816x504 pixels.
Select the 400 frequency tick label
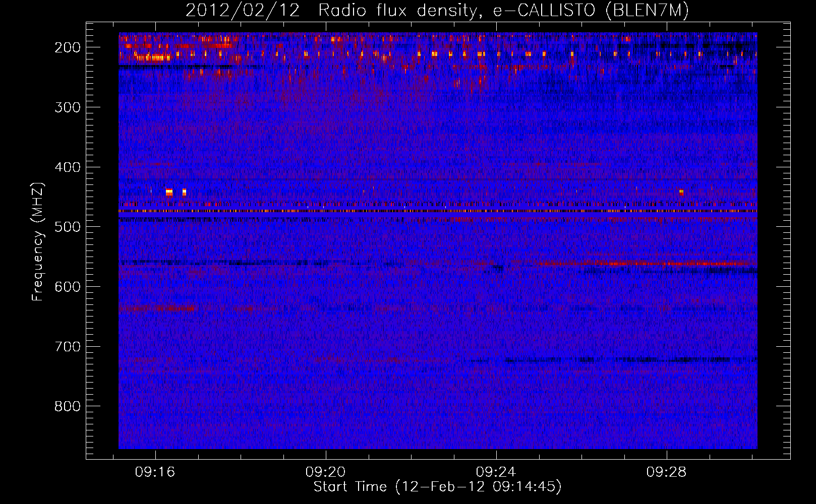point(68,167)
